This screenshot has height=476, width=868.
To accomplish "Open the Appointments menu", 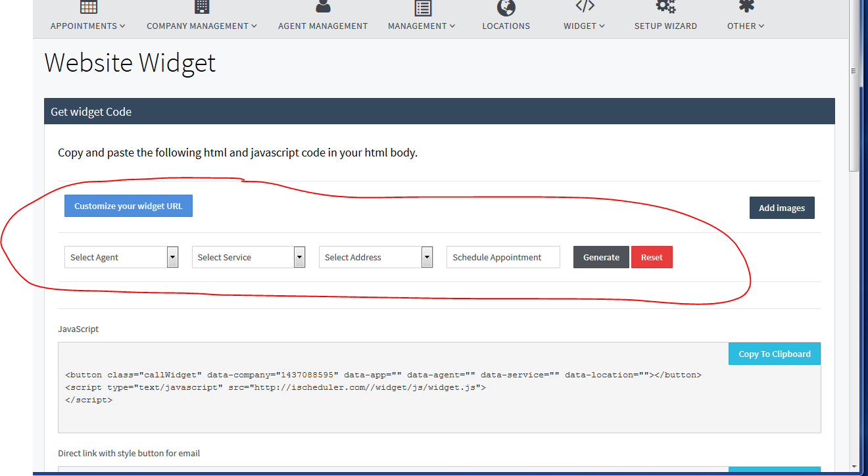I will click(x=88, y=26).
